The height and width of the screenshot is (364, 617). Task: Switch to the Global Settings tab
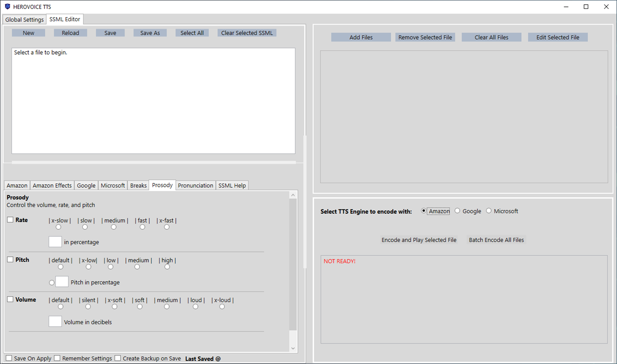point(24,19)
